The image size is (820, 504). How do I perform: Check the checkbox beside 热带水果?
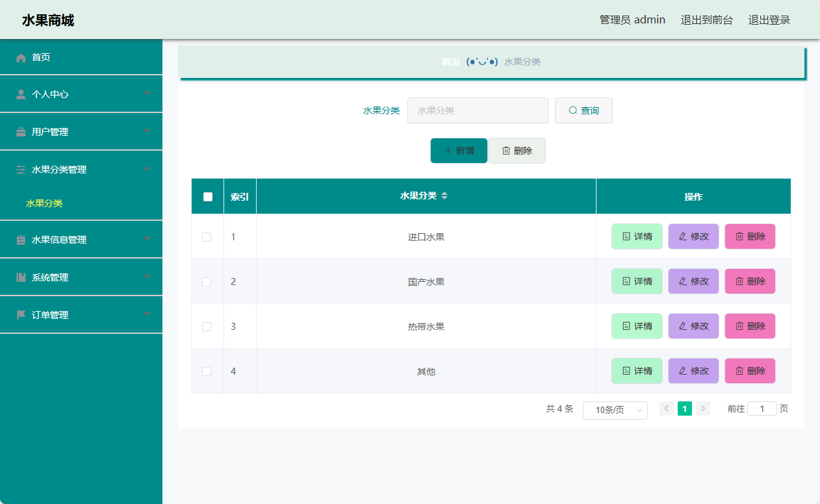[x=207, y=326]
